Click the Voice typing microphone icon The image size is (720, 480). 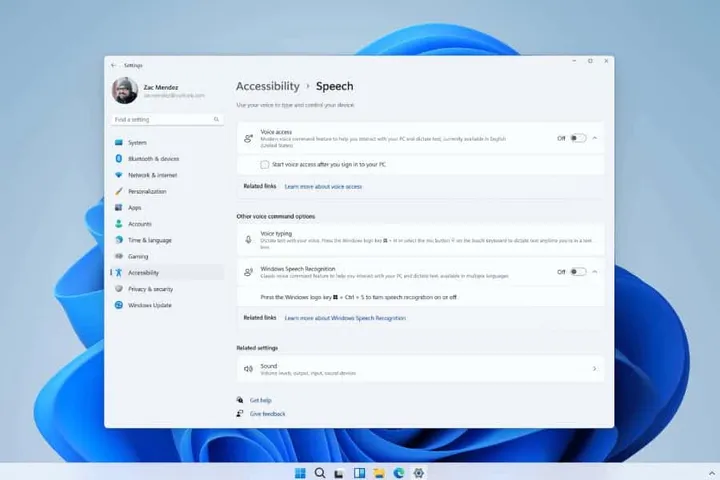click(x=248, y=240)
